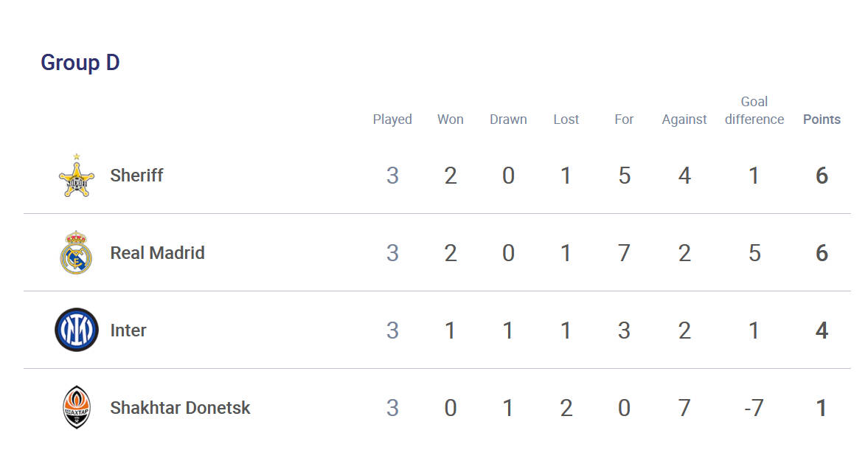Click Sheriff's points value of 6
Screen dimensions: 868x464
click(x=822, y=176)
